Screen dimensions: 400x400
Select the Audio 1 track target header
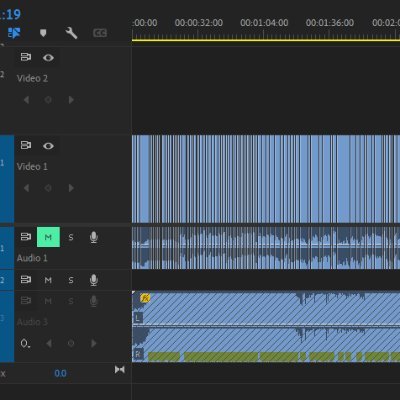[x=7, y=248]
